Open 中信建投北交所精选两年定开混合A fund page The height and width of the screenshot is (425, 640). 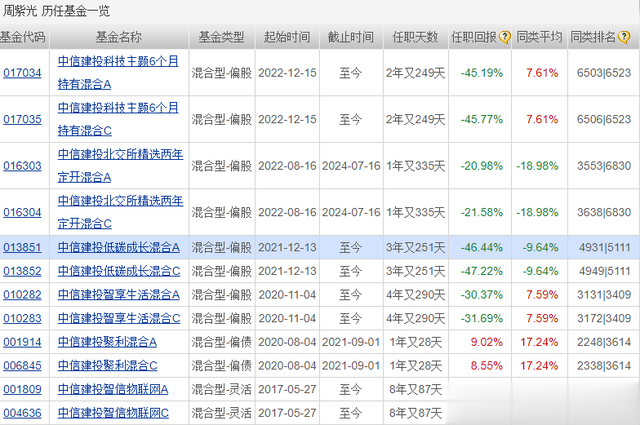coord(120,166)
